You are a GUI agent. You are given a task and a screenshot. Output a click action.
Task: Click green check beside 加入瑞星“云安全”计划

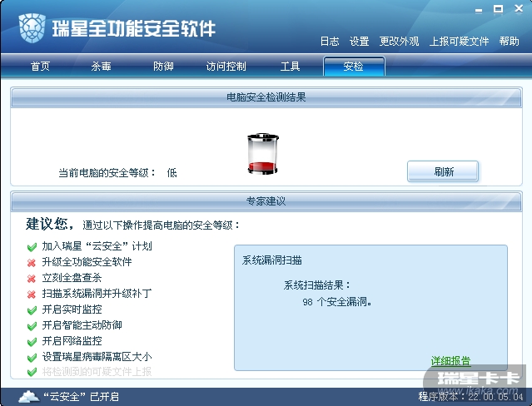point(32,247)
